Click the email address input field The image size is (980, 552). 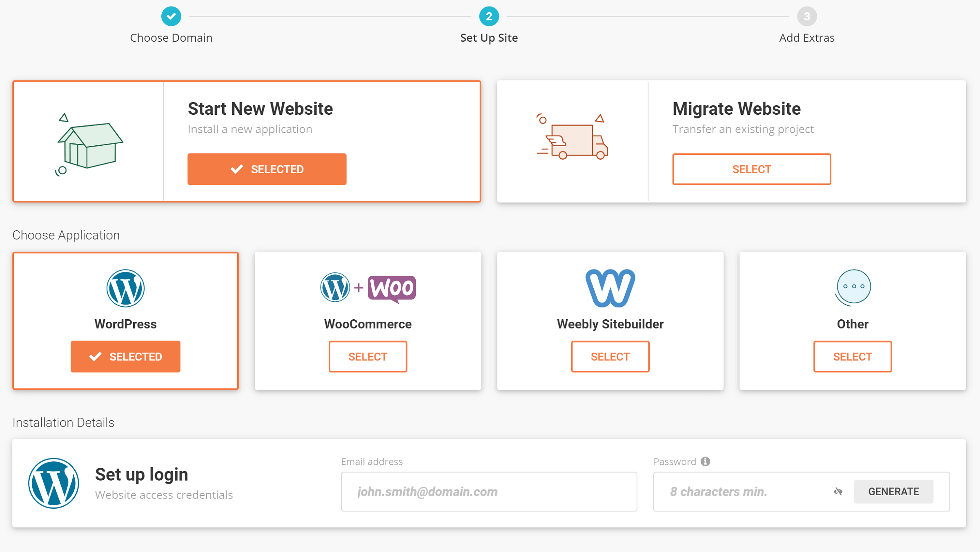click(489, 491)
